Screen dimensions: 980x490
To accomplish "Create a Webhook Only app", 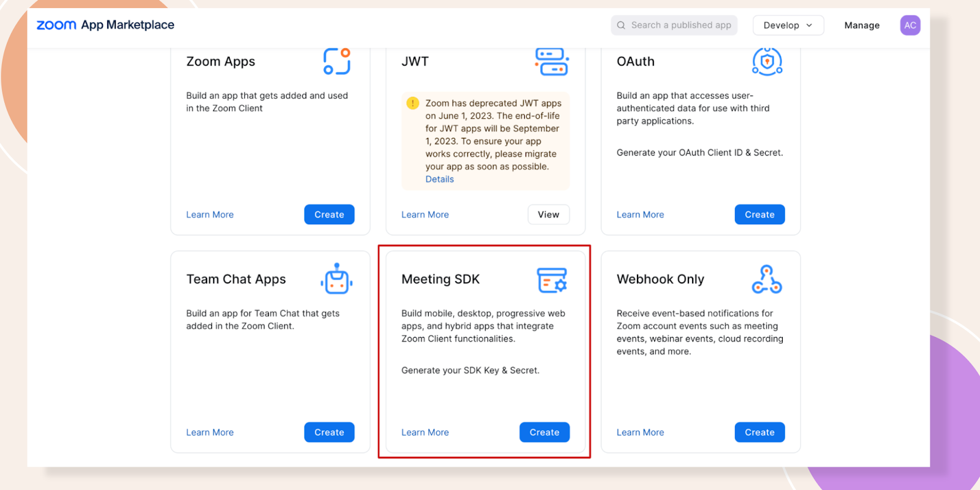I will click(x=759, y=432).
